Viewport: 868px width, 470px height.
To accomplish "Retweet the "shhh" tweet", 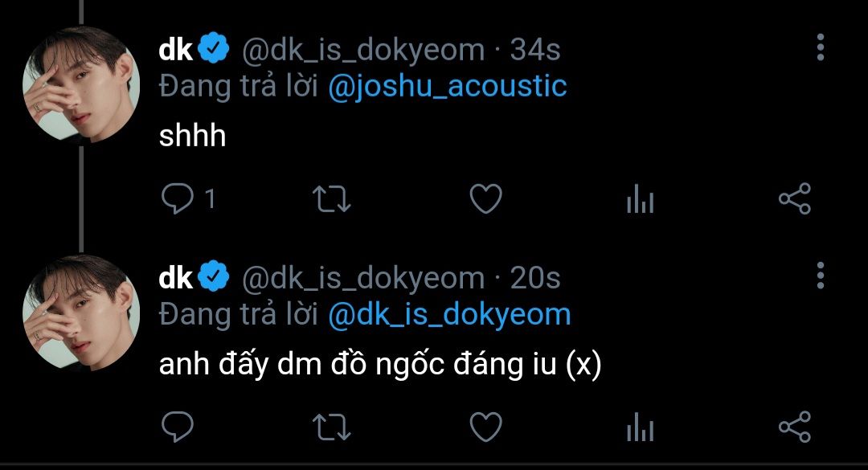I will coord(330,198).
